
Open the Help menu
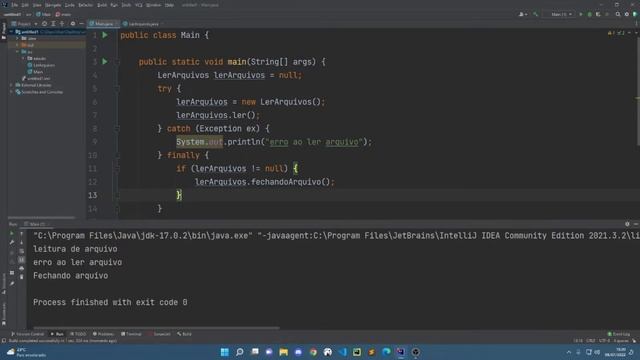[x=169, y=5]
